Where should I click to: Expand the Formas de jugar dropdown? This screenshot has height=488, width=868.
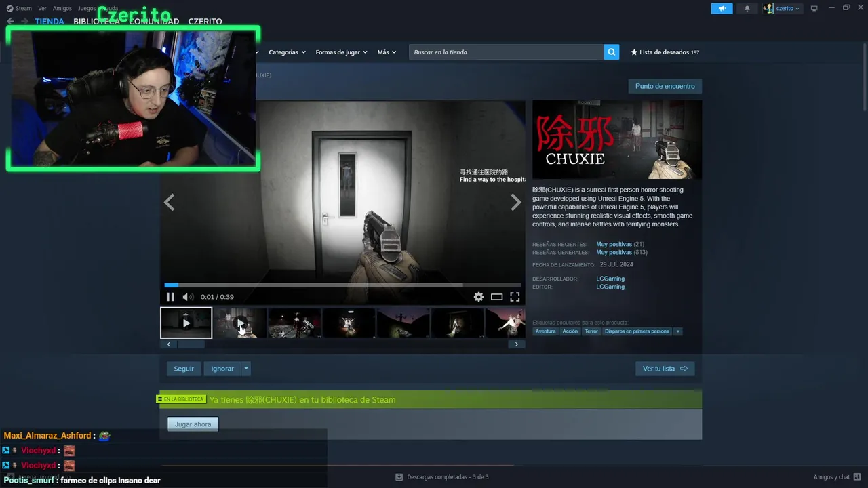(341, 52)
